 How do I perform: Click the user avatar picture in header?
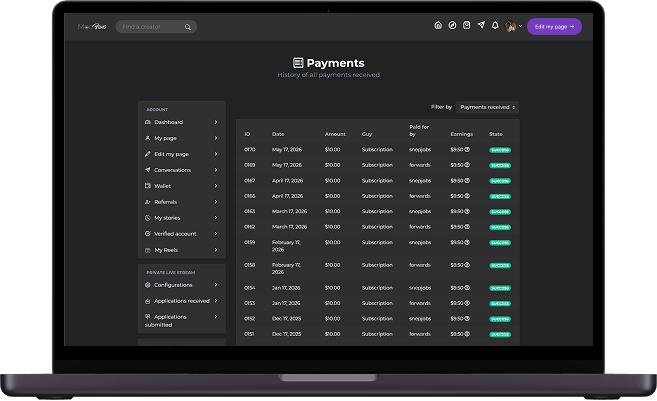(510, 26)
